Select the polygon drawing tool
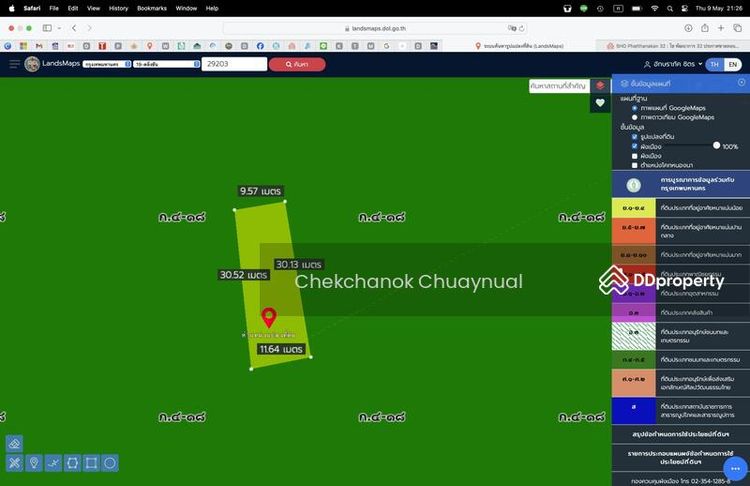 72,463
